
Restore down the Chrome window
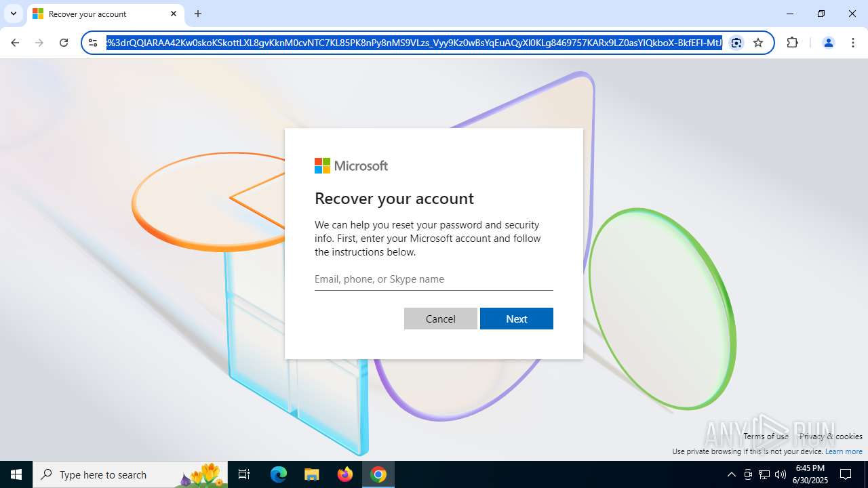click(x=821, y=14)
